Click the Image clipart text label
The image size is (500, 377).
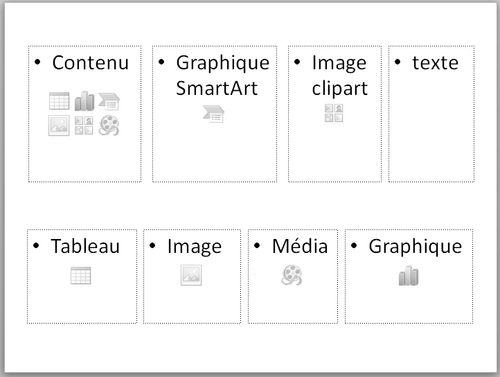click(x=340, y=76)
